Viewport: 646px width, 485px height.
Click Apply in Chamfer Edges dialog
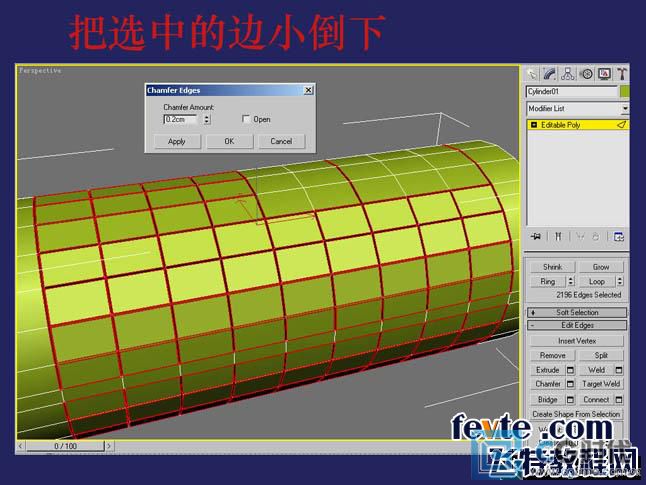click(177, 141)
